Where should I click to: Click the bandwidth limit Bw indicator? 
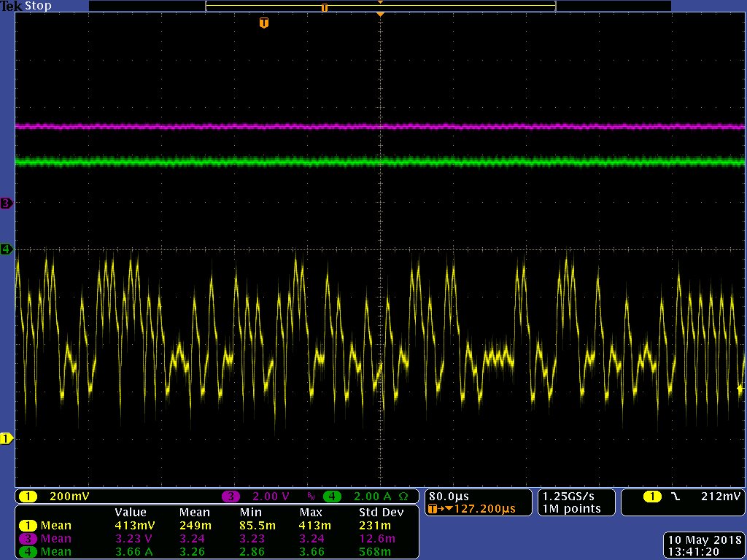coord(311,497)
